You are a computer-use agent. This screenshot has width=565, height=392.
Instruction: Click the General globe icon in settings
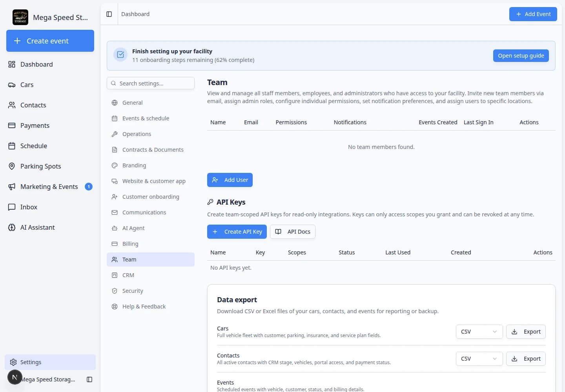point(115,103)
